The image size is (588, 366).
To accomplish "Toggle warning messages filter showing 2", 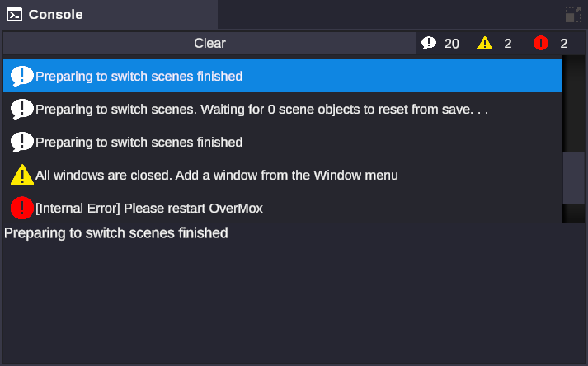I will [x=496, y=44].
